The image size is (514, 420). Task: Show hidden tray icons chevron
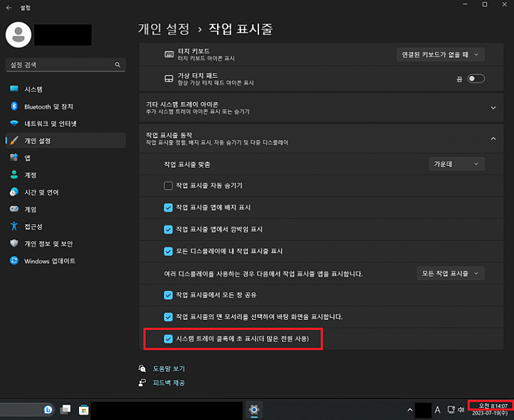click(x=409, y=409)
